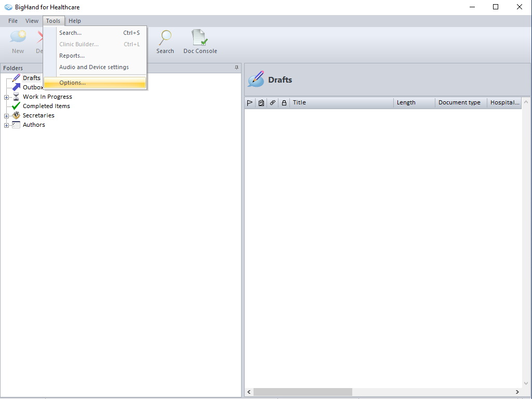Choose Search... from the Tools menu

point(95,33)
